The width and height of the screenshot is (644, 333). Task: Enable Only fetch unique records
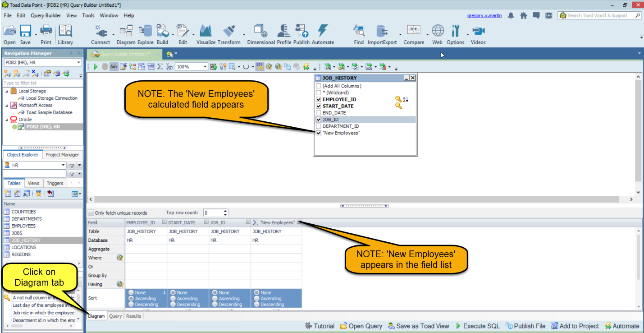[x=91, y=213]
